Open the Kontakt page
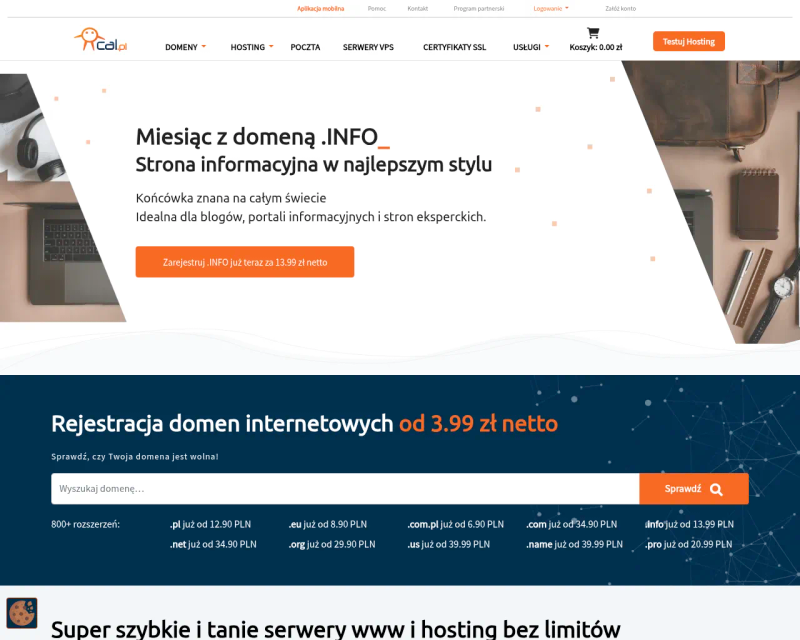This screenshot has height=640, width=800. click(x=416, y=8)
